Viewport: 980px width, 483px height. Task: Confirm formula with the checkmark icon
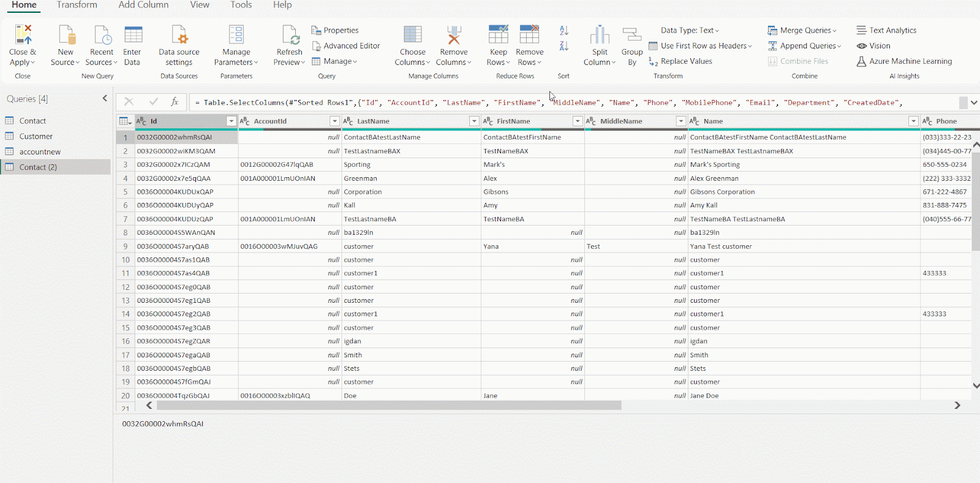pos(153,102)
